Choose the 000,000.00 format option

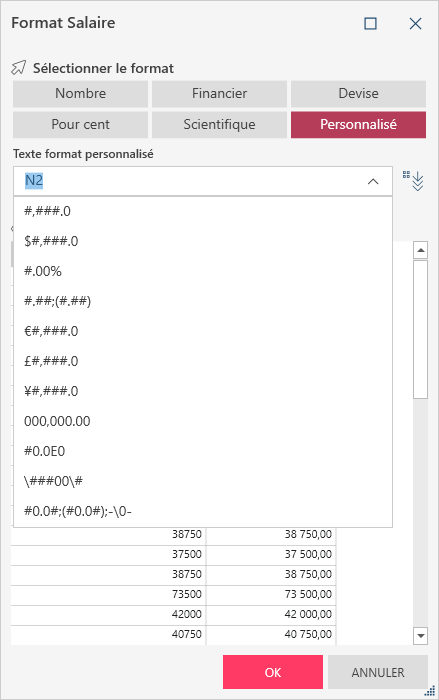click(203, 421)
